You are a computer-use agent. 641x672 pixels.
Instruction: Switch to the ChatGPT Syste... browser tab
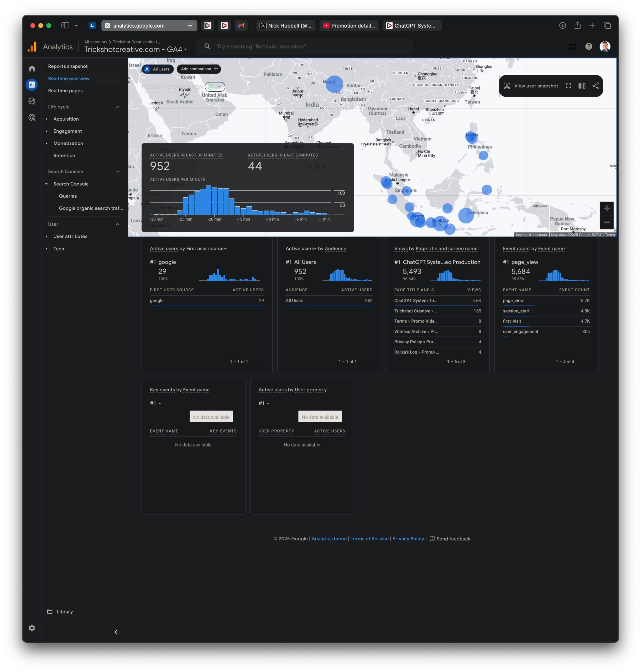pyautogui.click(x=412, y=26)
